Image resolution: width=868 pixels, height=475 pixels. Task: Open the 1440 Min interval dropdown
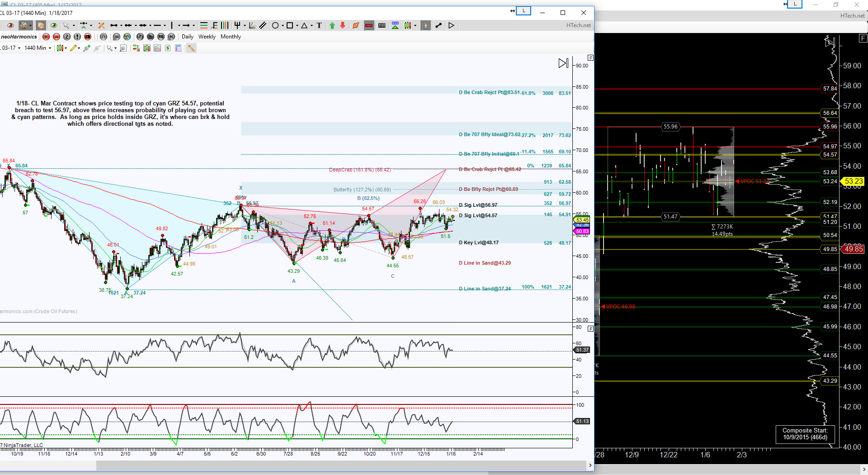click(x=38, y=48)
